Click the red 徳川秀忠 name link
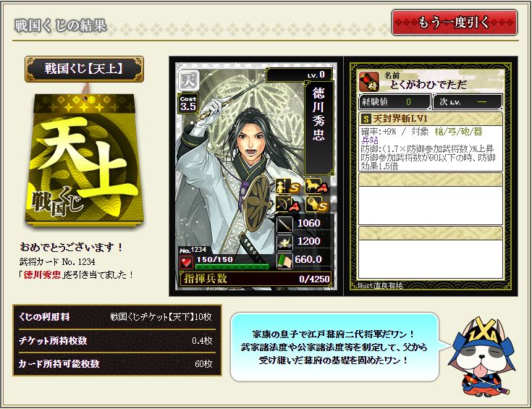Image resolution: width=532 pixels, height=409 pixels. (x=42, y=274)
